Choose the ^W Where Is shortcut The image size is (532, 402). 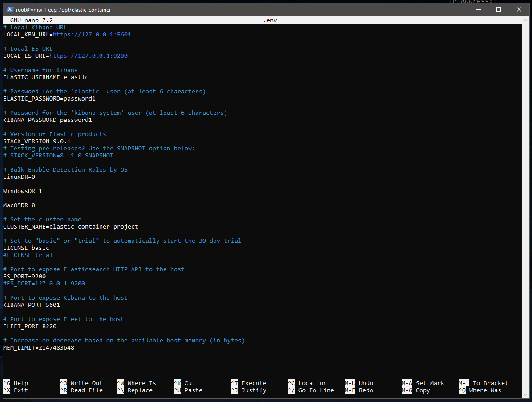tap(136, 383)
